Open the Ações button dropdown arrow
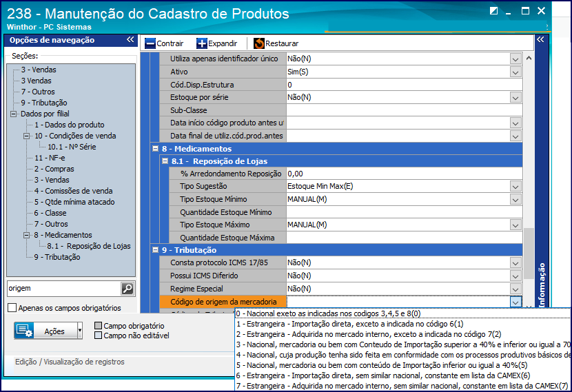Viewport: 572px width, 392px height. click(x=79, y=331)
